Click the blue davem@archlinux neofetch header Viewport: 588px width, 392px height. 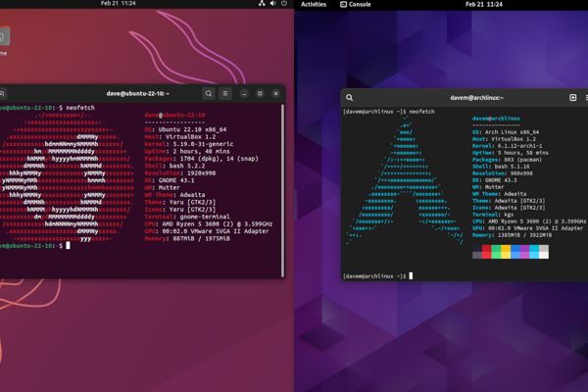point(496,119)
